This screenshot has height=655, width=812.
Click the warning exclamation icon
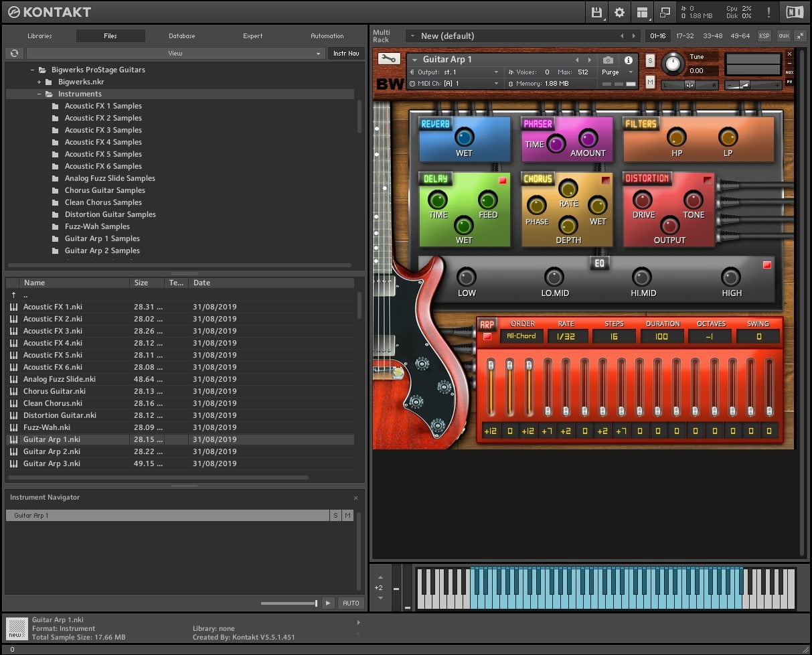point(768,12)
